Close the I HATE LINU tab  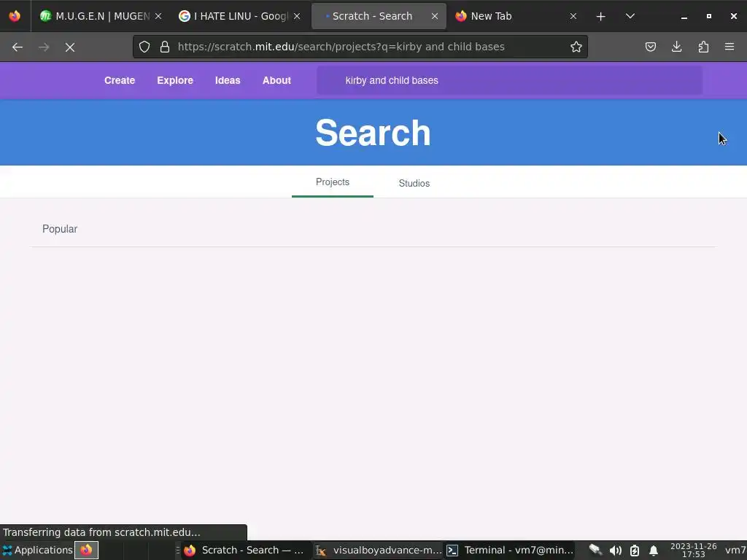point(297,16)
